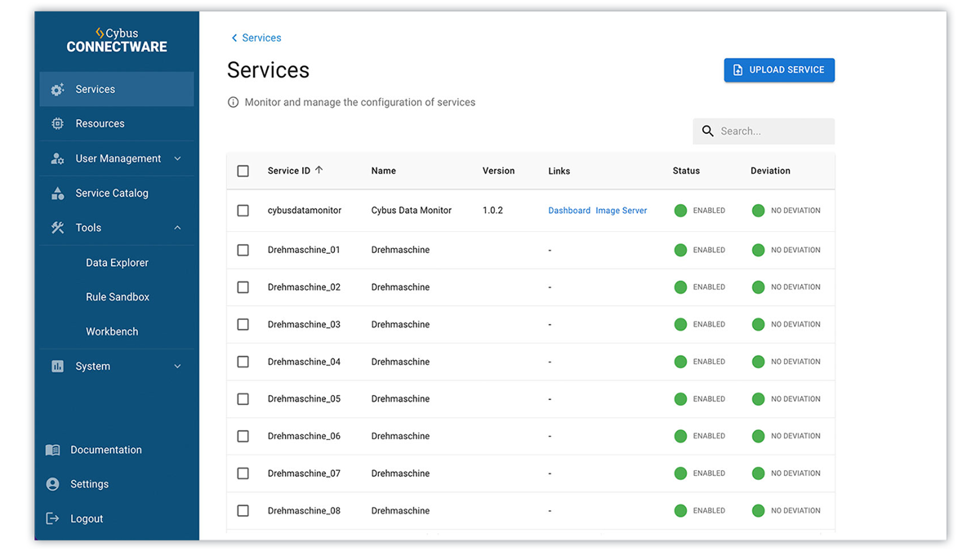Open the Dashboard link for Cybus Data Monitor
This screenshot has height=551, width=980.
pos(569,210)
